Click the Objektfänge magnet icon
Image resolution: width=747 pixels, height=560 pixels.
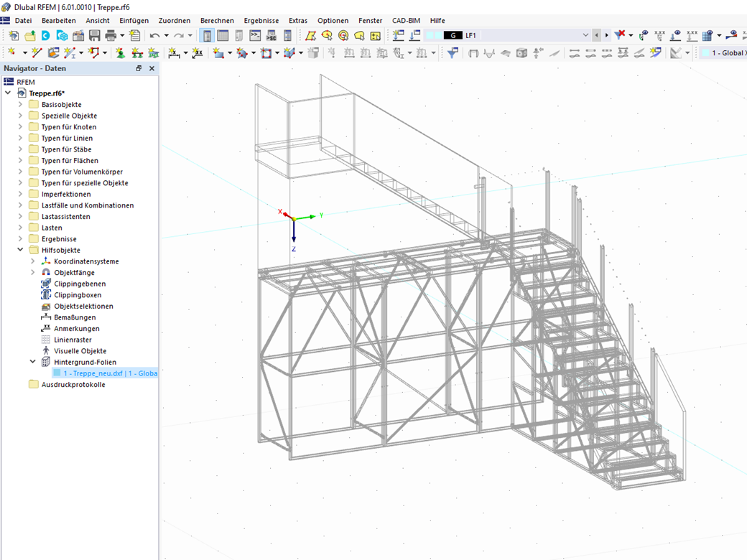coord(46,272)
